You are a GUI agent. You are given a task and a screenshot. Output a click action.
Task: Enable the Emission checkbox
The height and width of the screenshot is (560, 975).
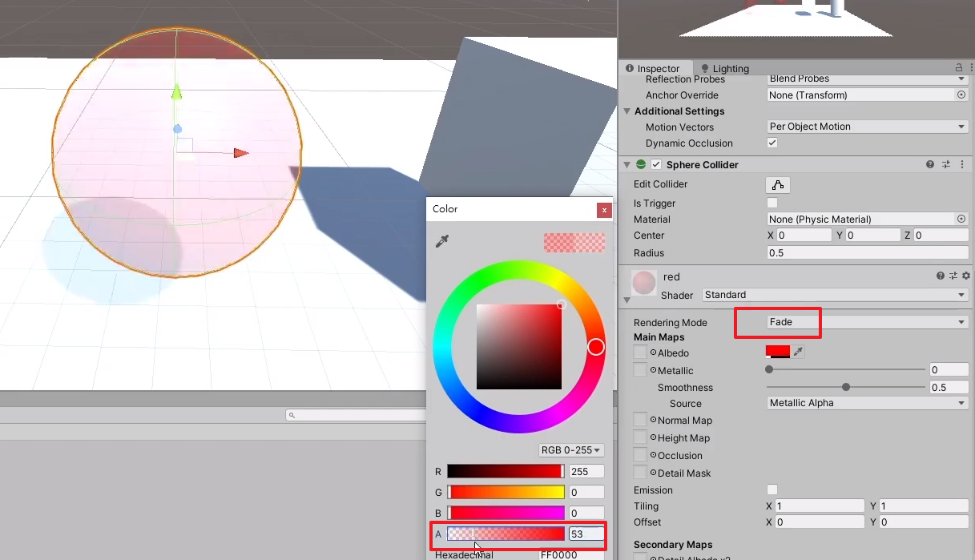772,489
